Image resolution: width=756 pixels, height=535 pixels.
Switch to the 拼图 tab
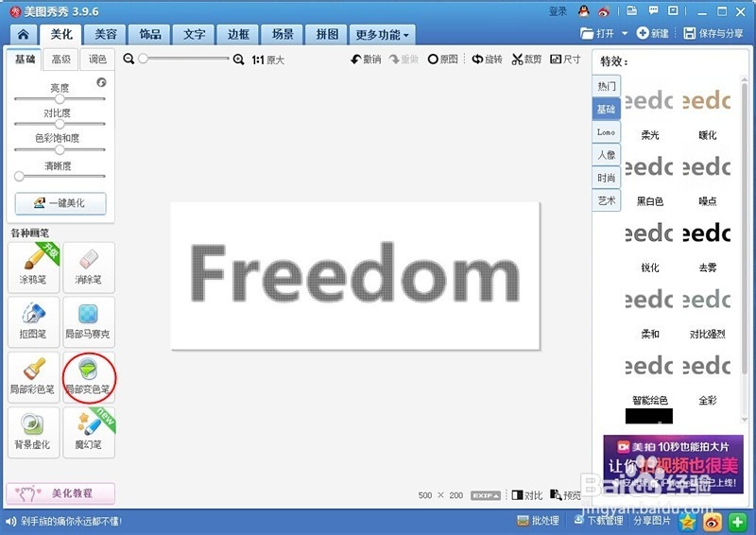coord(327,34)
